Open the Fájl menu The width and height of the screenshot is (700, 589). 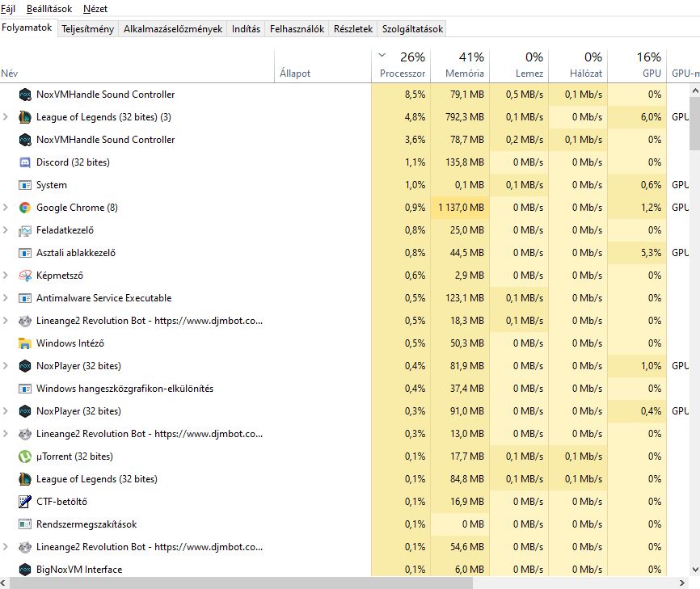(11, 9)
